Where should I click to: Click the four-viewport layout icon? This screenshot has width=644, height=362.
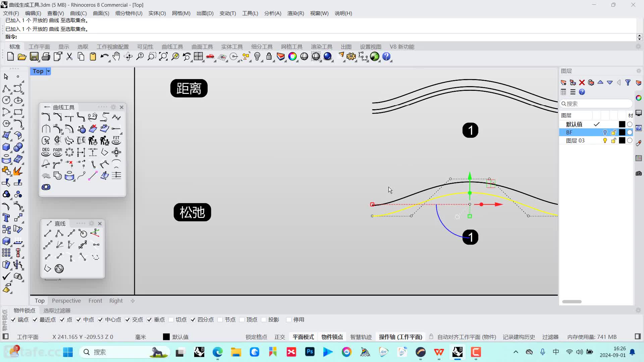(199, 57)
